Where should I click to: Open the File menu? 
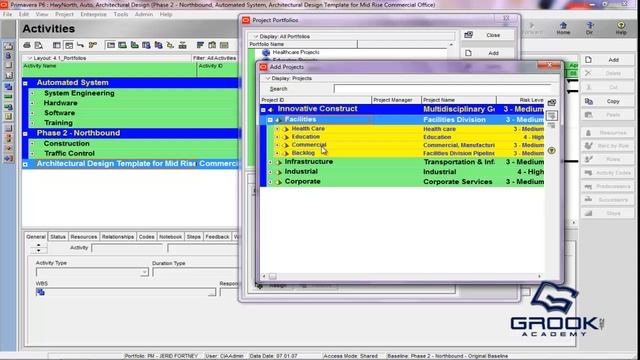point(7,14)
